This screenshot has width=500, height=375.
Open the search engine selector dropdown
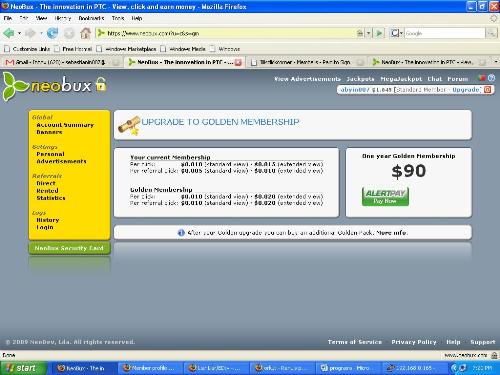click(x=397, y=33)
